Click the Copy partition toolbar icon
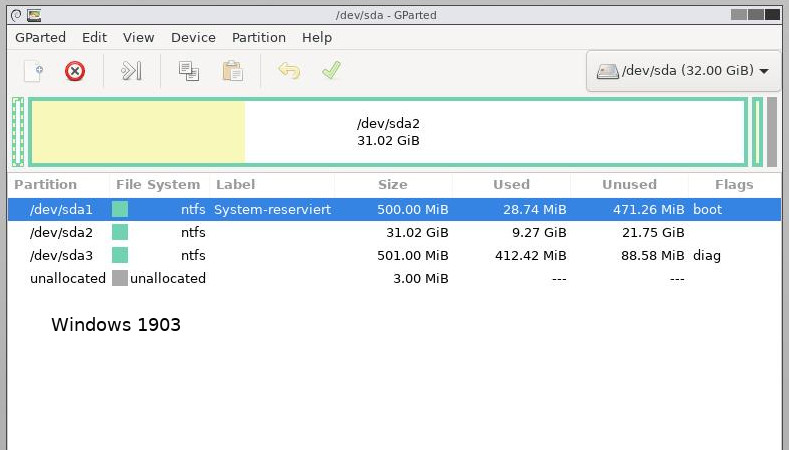Image resolution: width=789 pixels, height=450 pixels. tap(189, 71)
